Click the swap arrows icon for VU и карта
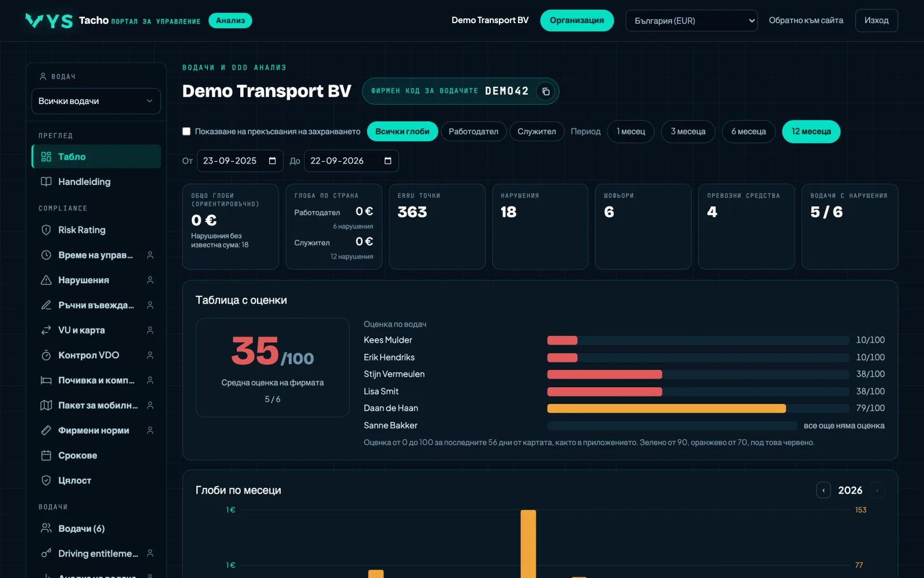924x578 pixels. pyautogui.click(x=46, y=330)
